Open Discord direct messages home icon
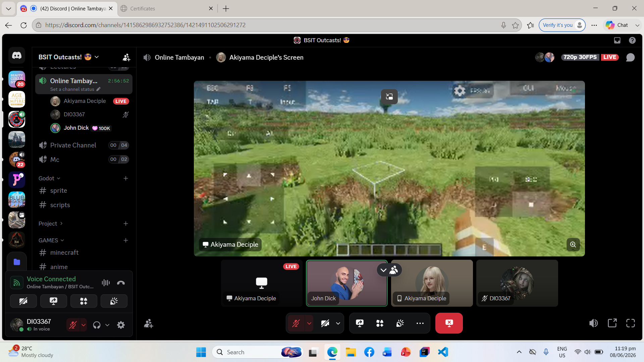This screenshot has width=644, height=362. [17, 56]
